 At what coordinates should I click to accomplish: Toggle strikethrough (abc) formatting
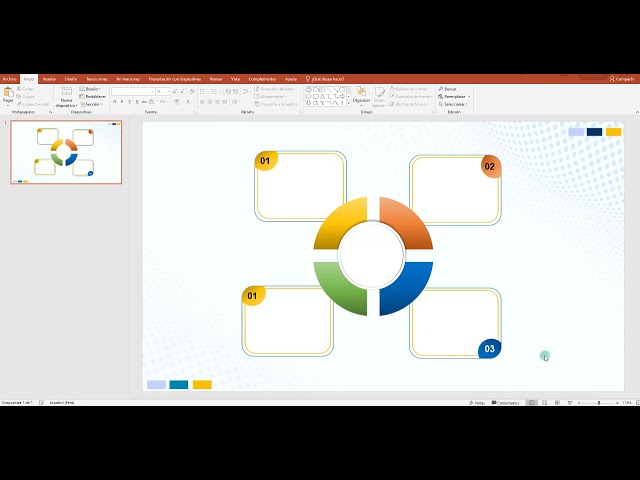pos(144,102)
